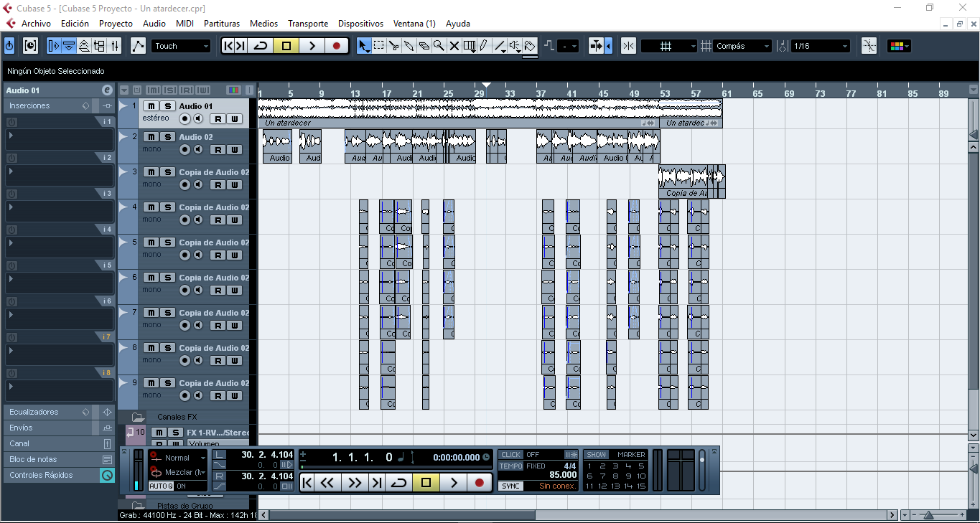Open the Compás grid type dropdown

(743, 46)
